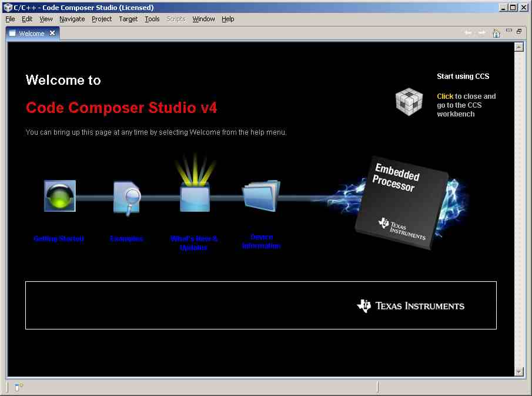Click the fast view icon in status bar
532x396 pixels.
[x=19, y=386]
